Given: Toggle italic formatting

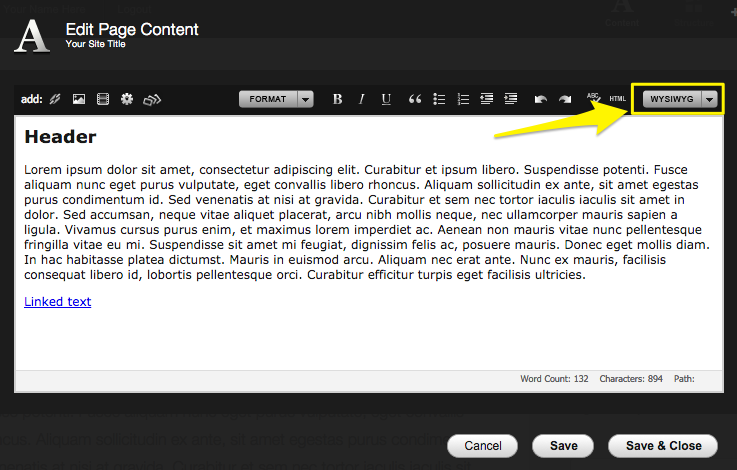Looking at the screenshot, I should point(361,99).
